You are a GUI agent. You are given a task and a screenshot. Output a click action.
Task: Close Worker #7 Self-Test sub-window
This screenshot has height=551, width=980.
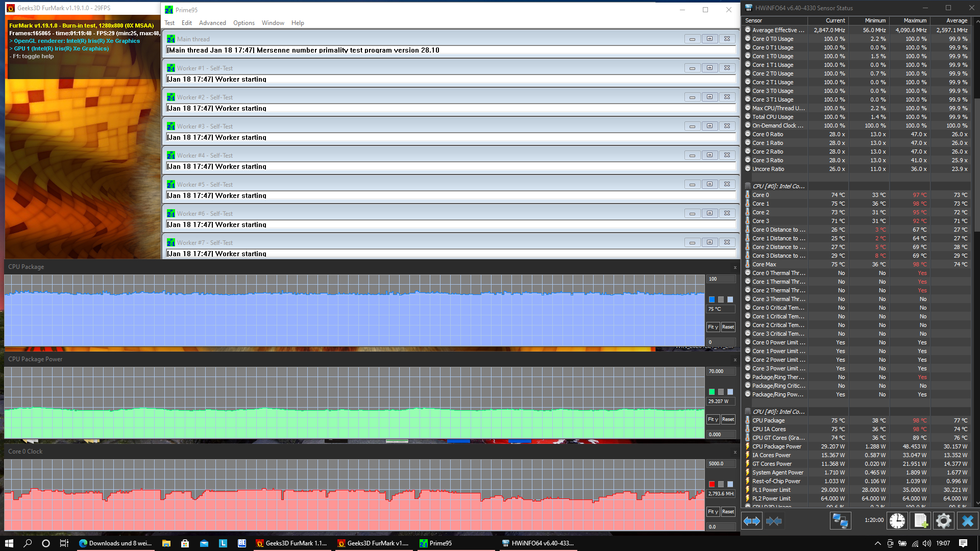[727, 242]
